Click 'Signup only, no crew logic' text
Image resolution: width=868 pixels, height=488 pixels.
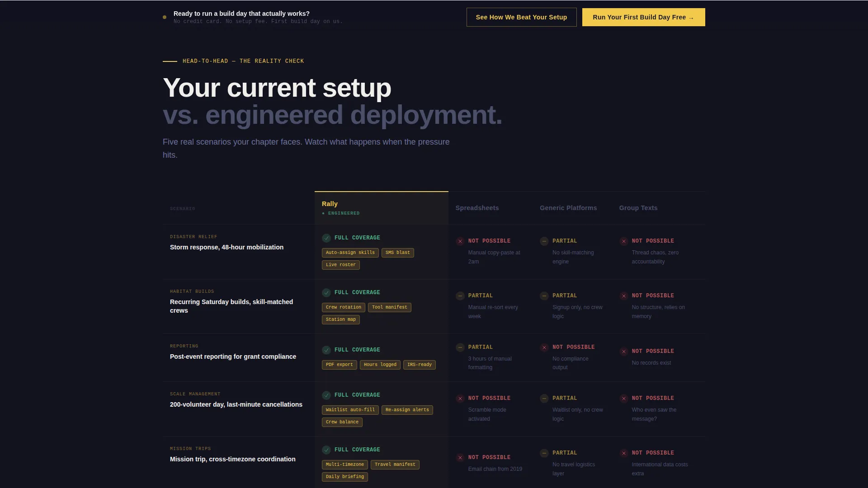tap(577, 312)
